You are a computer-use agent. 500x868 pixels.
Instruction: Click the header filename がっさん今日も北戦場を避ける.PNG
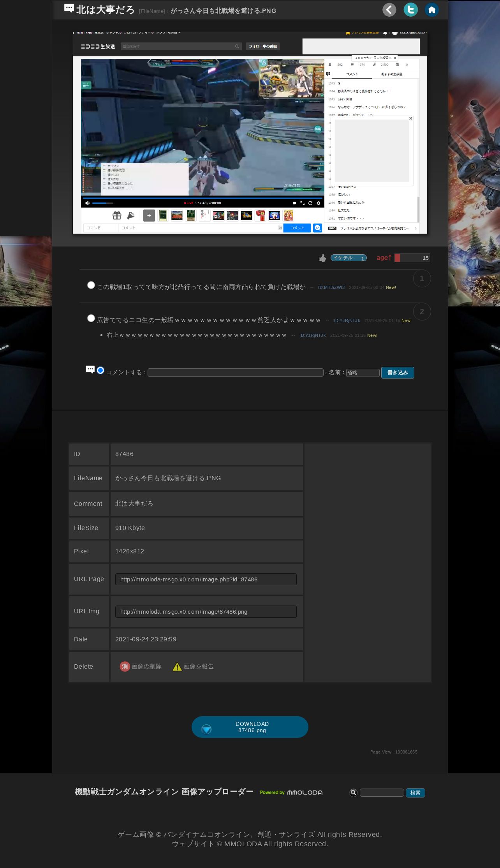click(x=223, y=11)
